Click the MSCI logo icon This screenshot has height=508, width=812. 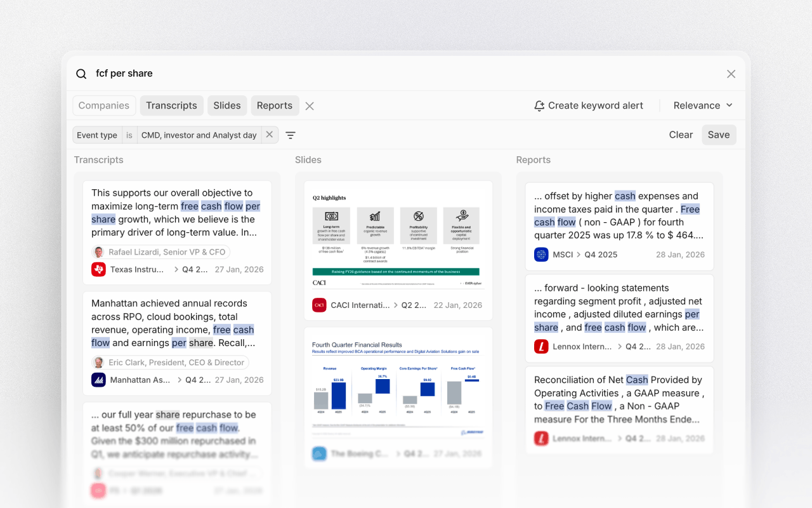tap(541, 255)
